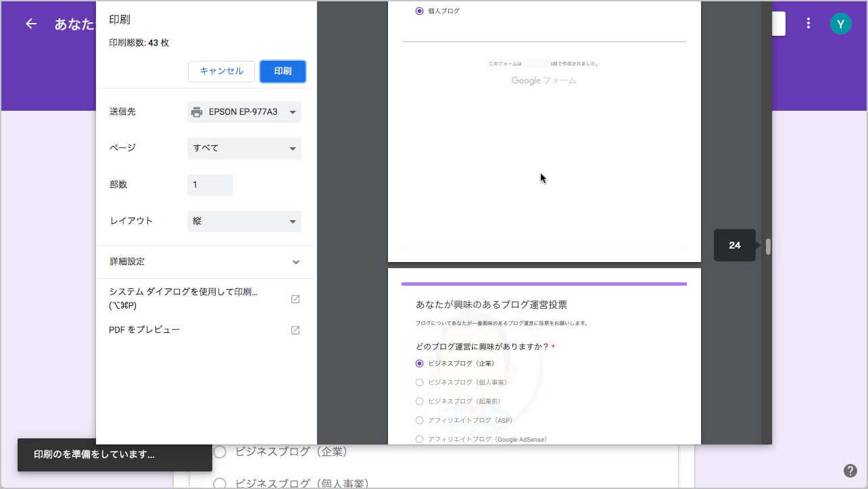Click the 部数 copies input field

[x=210, y=184]
